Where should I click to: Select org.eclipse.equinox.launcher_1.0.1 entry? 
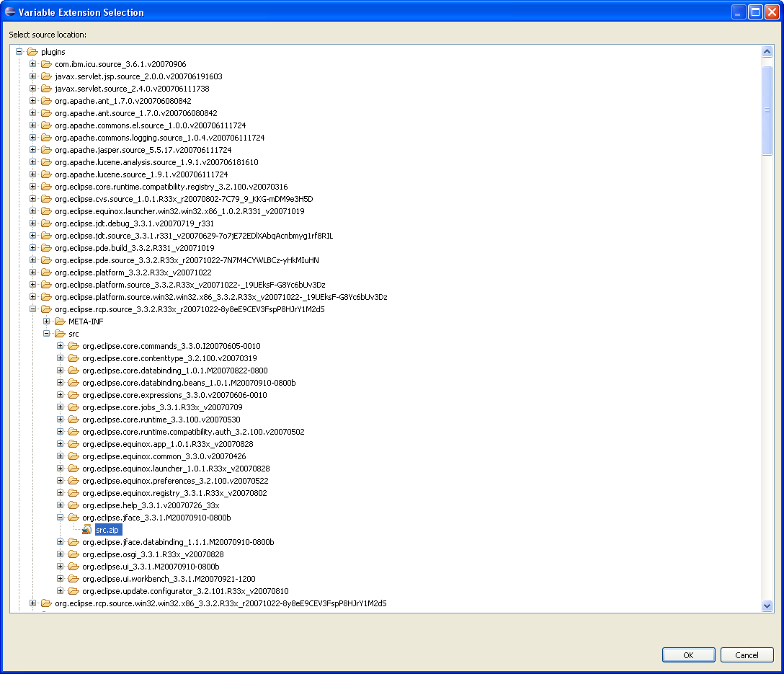point(176,469)
